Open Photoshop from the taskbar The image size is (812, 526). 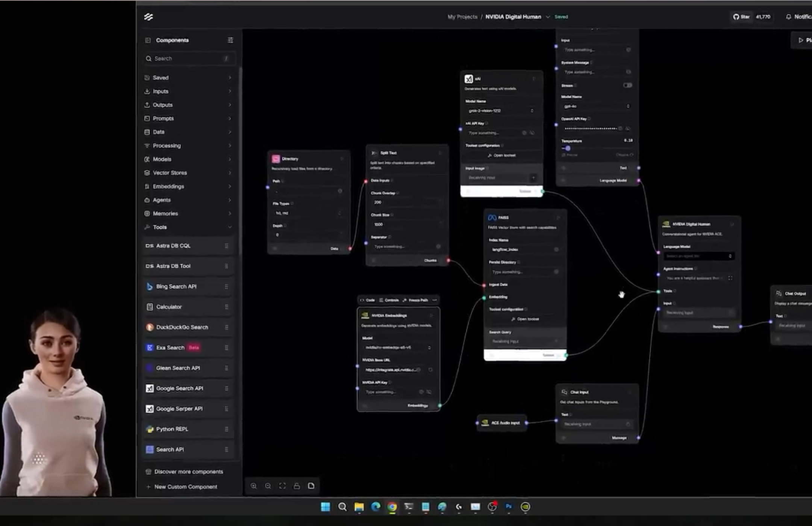click(x=509, y=507)
